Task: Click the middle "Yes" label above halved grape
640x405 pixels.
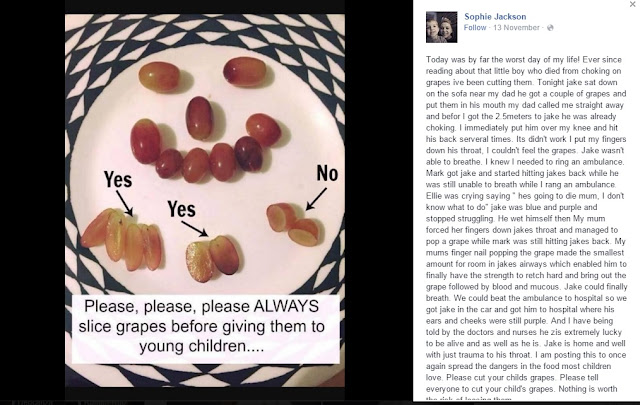Action: (x=181, y=209)
